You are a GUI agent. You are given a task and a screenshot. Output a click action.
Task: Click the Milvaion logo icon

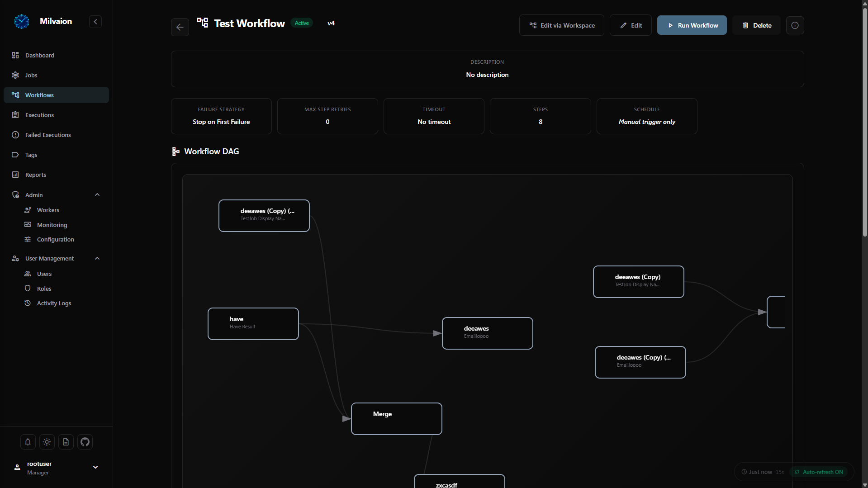tap(21, 21)
